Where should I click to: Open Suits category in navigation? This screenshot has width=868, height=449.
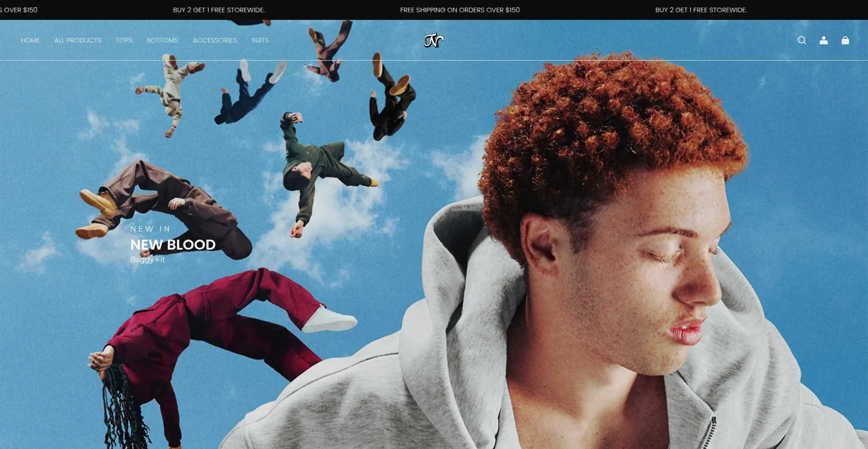click(x=260, y=40)
